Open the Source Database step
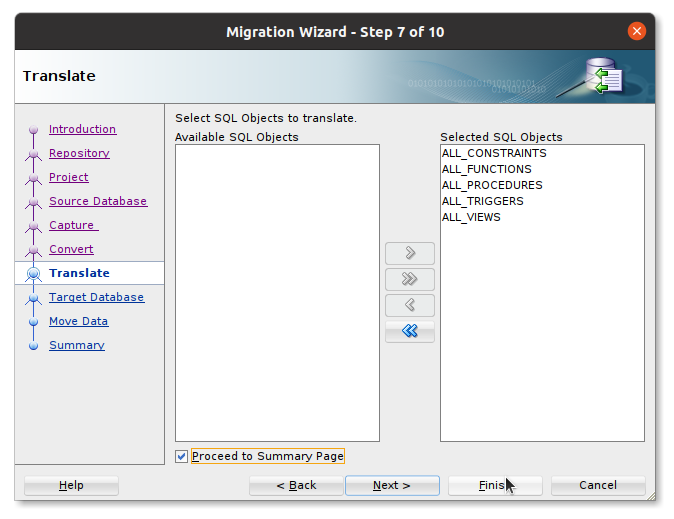Screen dimensions: 674x519 (98, 201)
